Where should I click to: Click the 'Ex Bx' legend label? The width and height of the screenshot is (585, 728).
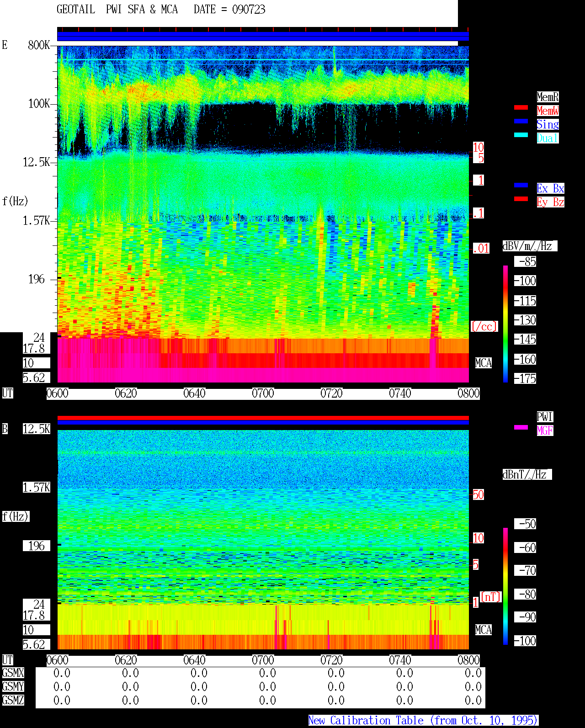coord(550,188)
